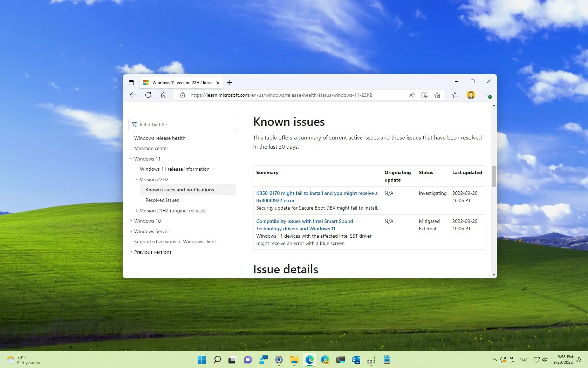Open the tab actions menu icon

131,83
